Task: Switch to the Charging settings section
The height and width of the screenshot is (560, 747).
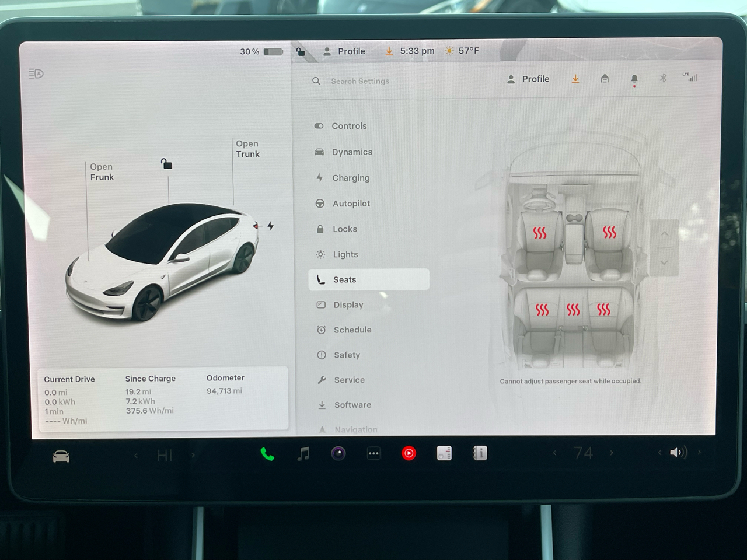Action: click(350, 178)
